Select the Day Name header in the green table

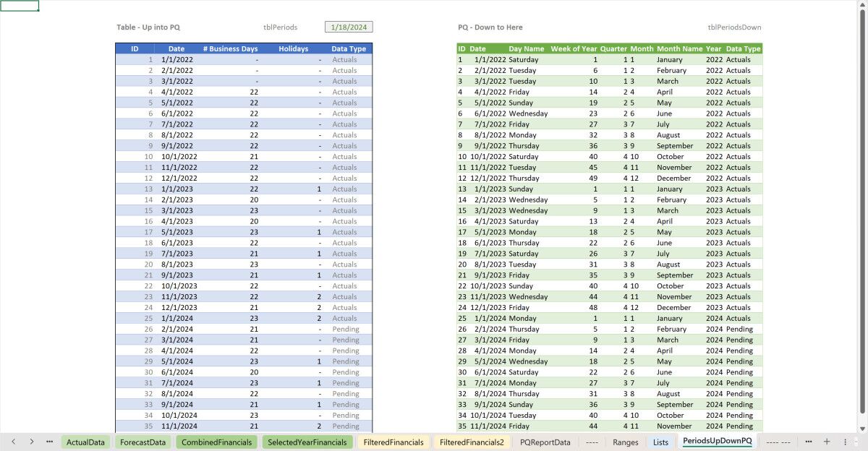click(525, 48)
